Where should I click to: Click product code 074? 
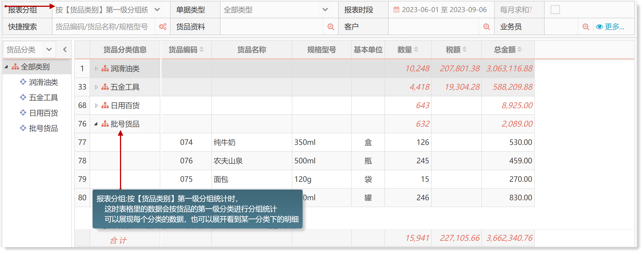(186, 142)
